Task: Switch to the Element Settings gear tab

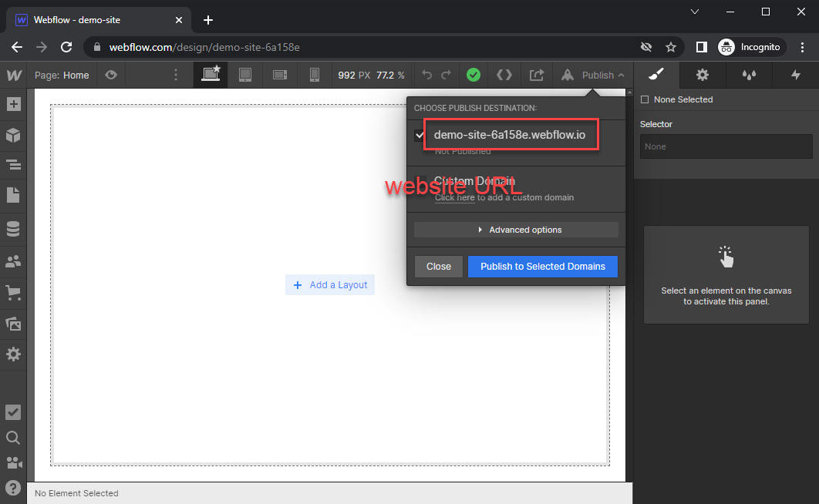Action: coord(703,75)
